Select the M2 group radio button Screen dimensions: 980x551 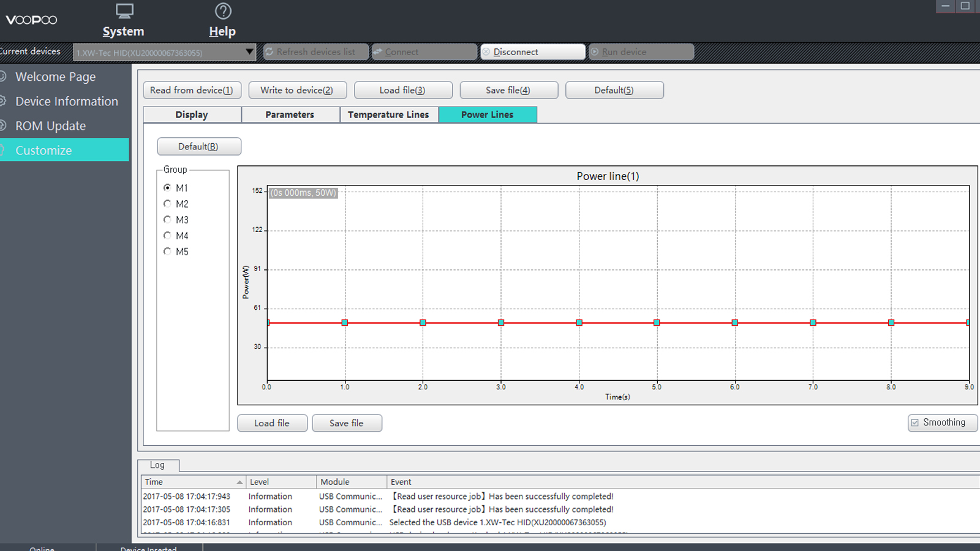[x=167, y=203]
